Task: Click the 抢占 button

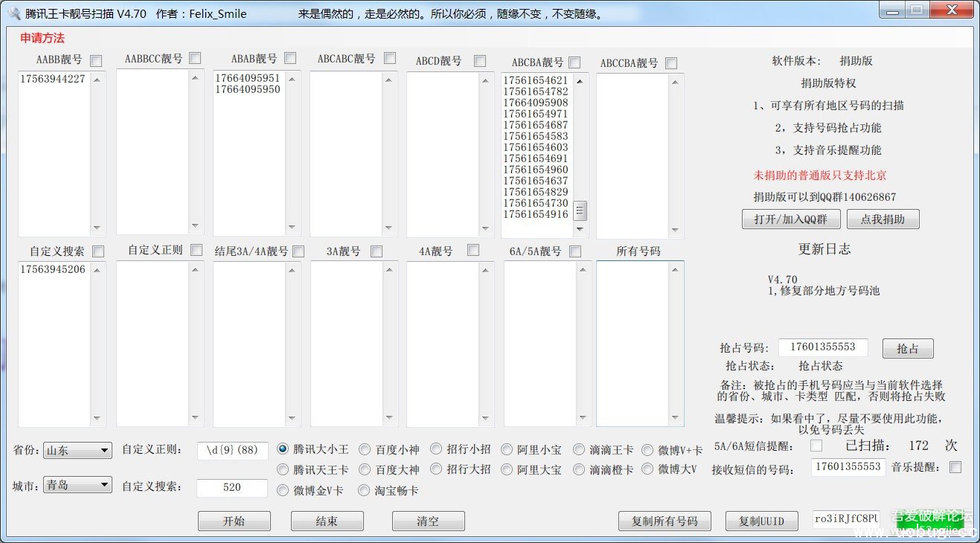Action: [908, 348]
